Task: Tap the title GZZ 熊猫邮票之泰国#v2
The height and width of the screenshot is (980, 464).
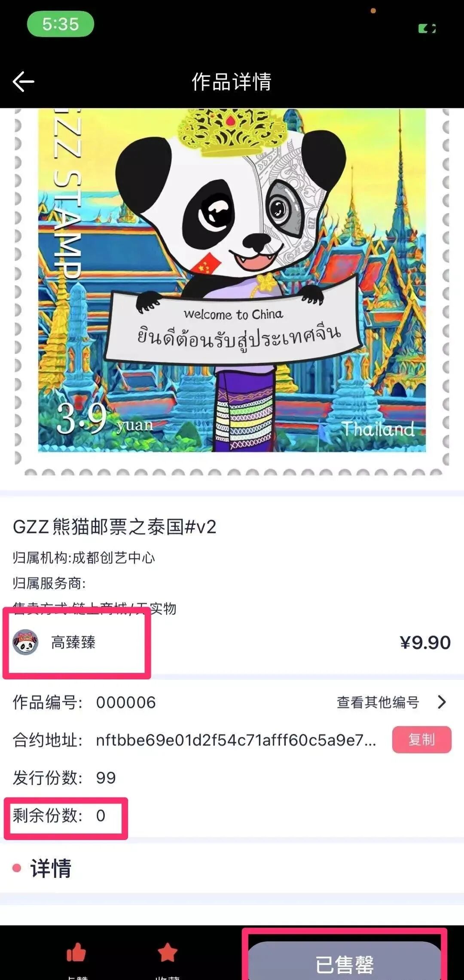Action: point(114,527)
